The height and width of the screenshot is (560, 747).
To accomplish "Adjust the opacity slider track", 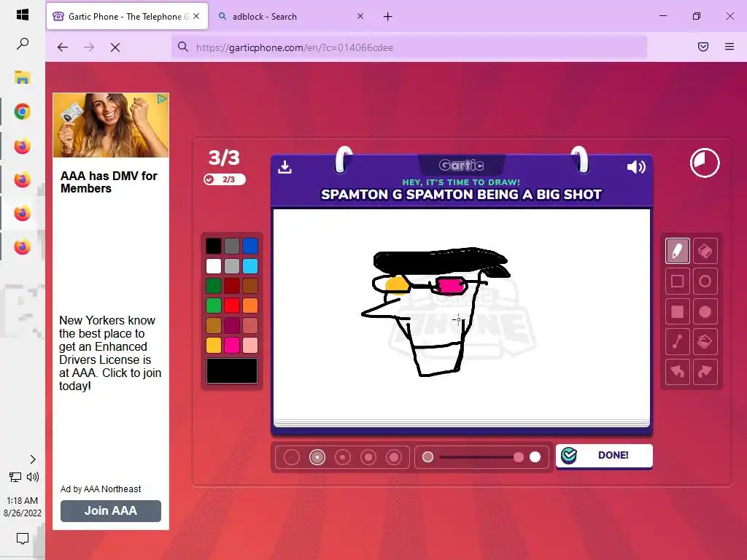I will pyautogui.click(x=481, y=457).
